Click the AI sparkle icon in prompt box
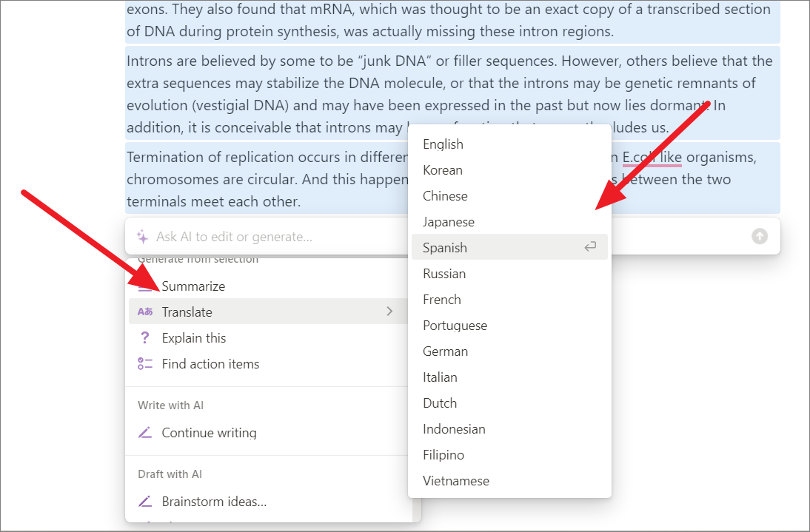The height and width of the screenshot is (532, 810). click(x=143, y=237)
